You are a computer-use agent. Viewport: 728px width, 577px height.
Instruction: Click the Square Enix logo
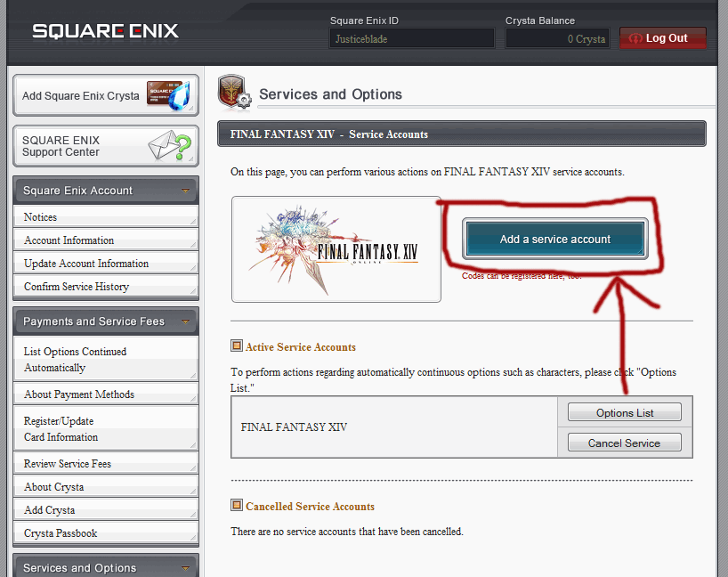click(x=105, y=31)
